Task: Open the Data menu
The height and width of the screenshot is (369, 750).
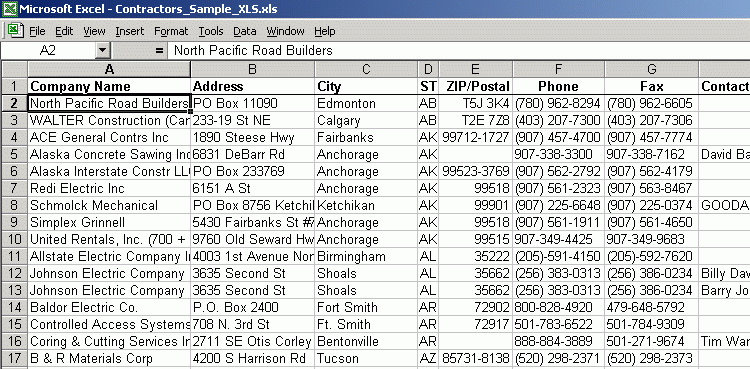Action: click(x=245, y=31)
